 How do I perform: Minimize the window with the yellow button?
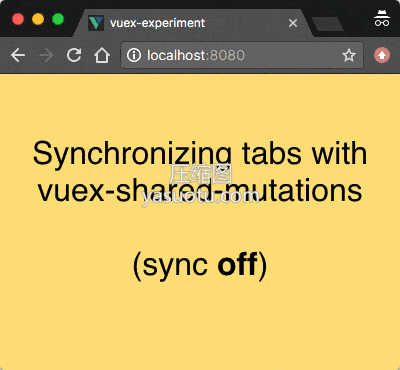pyautogui.click(x=38, y=19)
